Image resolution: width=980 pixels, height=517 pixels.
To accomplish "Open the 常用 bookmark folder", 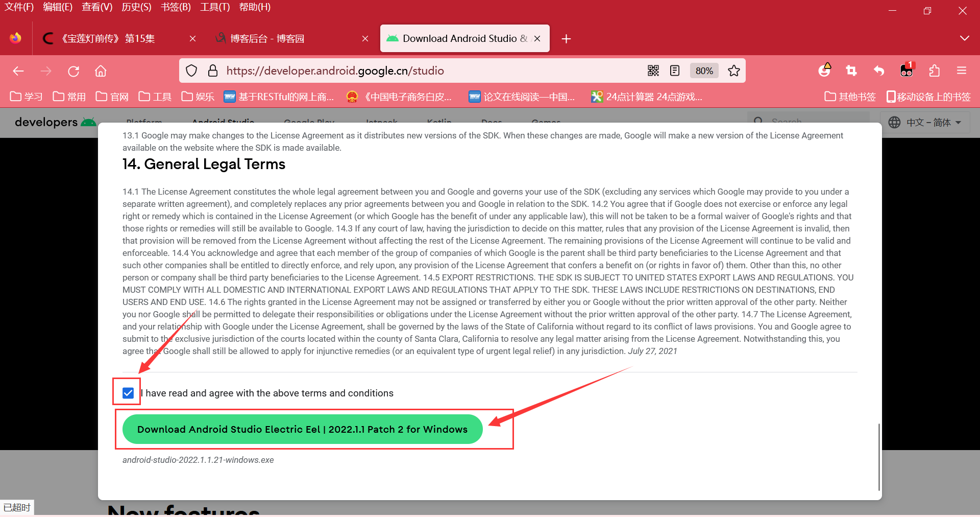I will (x=69, y=97).
